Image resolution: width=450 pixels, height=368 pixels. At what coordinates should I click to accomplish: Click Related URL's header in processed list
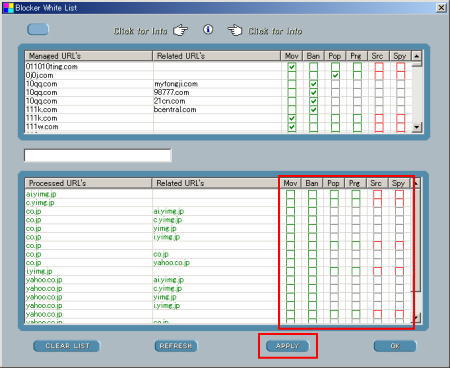[215, 183]
